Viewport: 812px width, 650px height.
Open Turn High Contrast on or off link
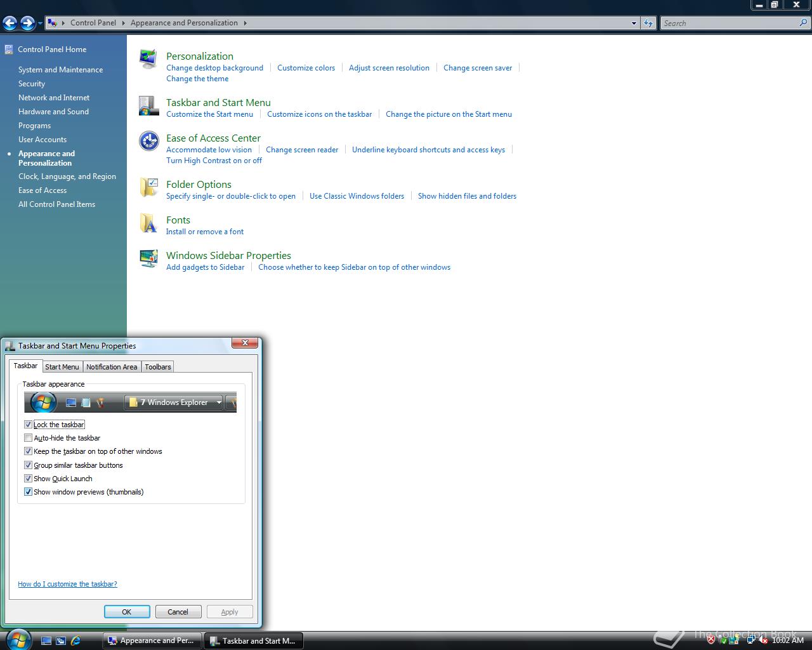pos(214,161)
